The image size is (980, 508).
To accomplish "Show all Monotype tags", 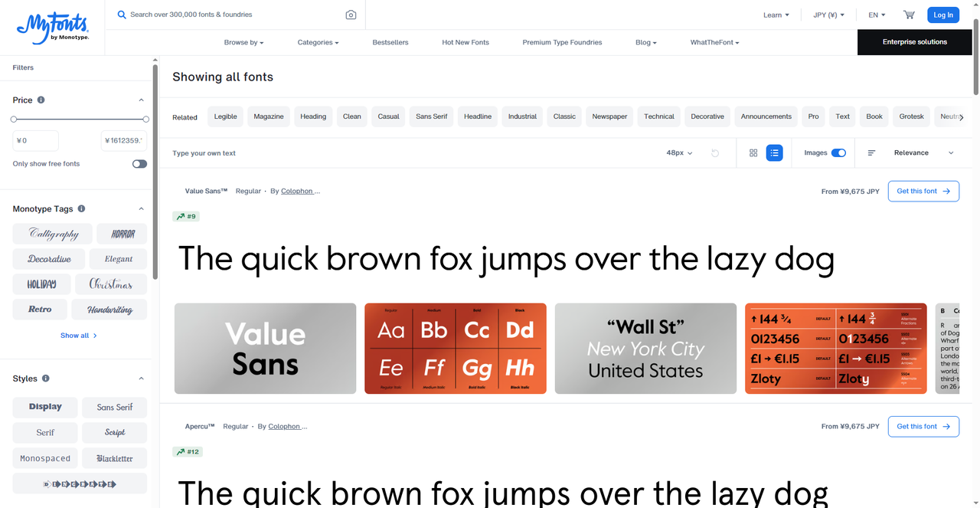I will point(78,336).
